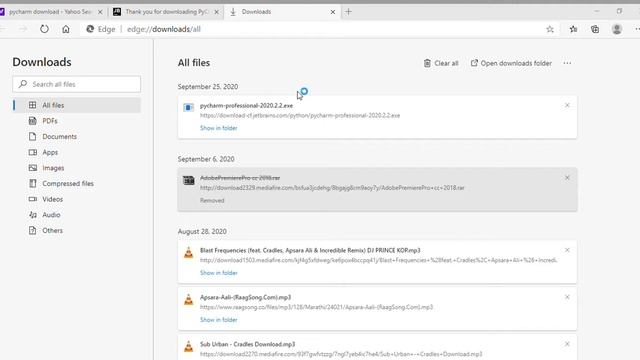Click the AdobePremierePro rar file icon

[188, 180]
